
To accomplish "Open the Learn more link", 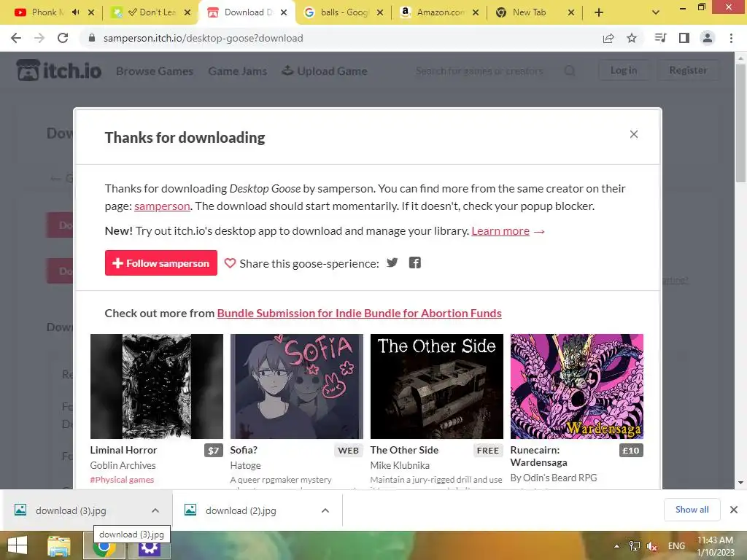I will point(500,231).
